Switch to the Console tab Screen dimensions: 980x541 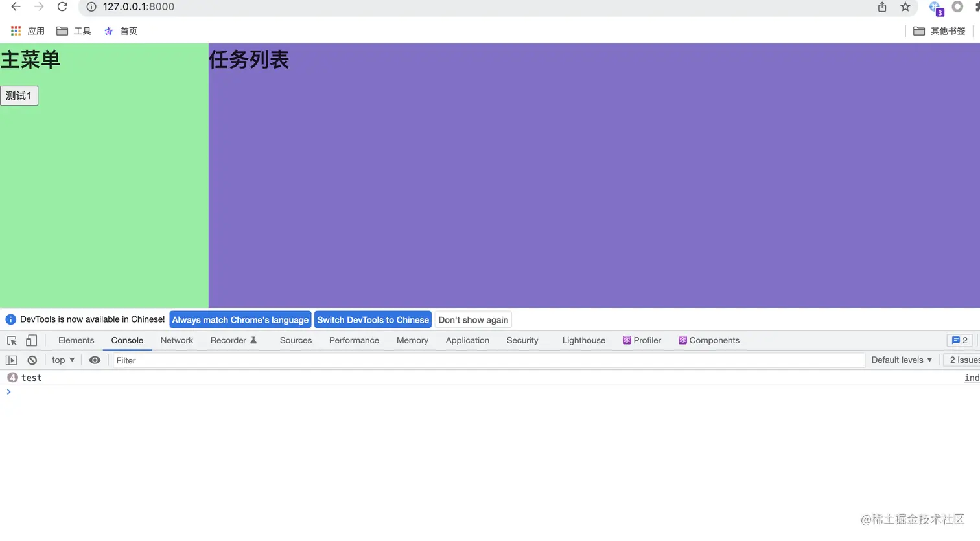tap(127, 340)
